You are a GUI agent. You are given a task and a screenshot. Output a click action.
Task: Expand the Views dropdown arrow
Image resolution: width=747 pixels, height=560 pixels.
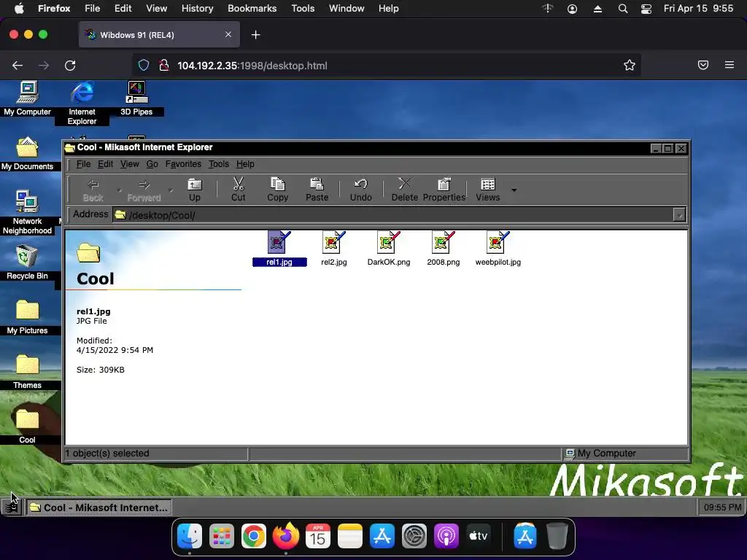[514, 190]
